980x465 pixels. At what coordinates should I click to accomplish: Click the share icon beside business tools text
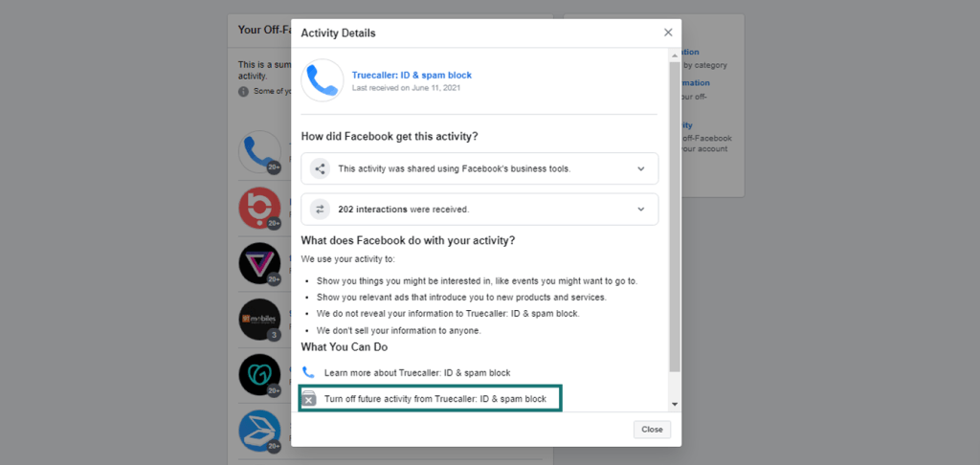click(x=320, y=168)
